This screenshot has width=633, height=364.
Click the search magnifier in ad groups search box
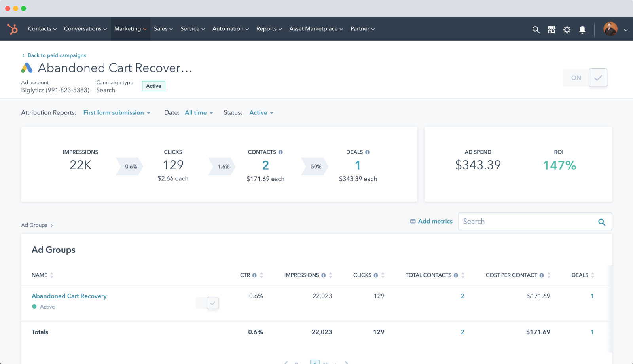[602, 222]
